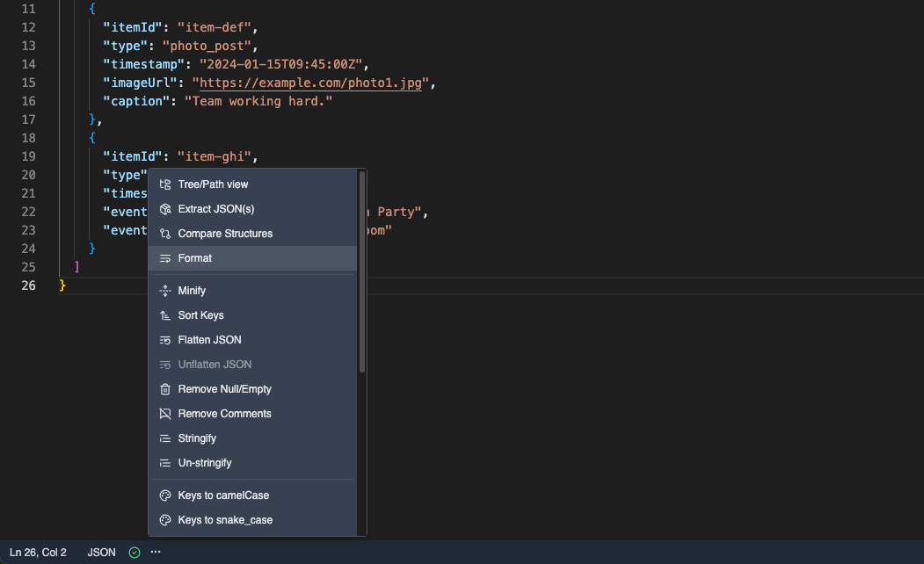Image resolution: width=924 pixels, height=564 pixels.
Task: Click the Remove Null/Empty trash icon
Action: point(165,389)
